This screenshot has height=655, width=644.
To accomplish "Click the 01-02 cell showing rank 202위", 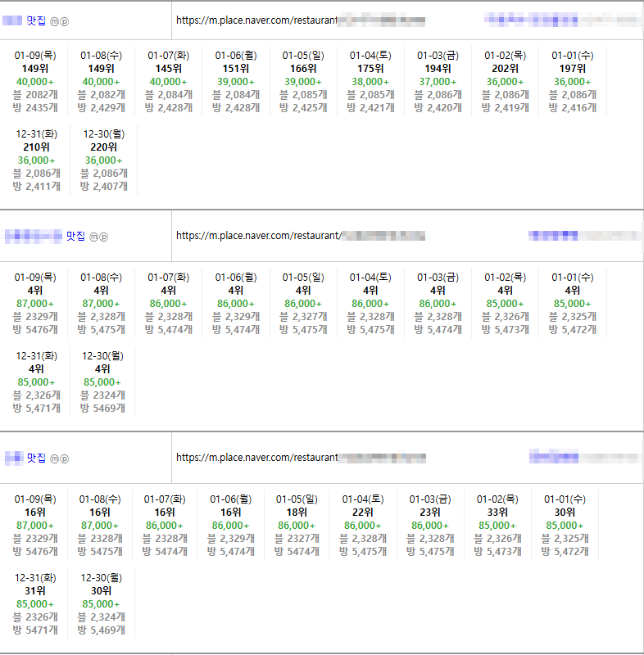I will click(x=505, y=81).
